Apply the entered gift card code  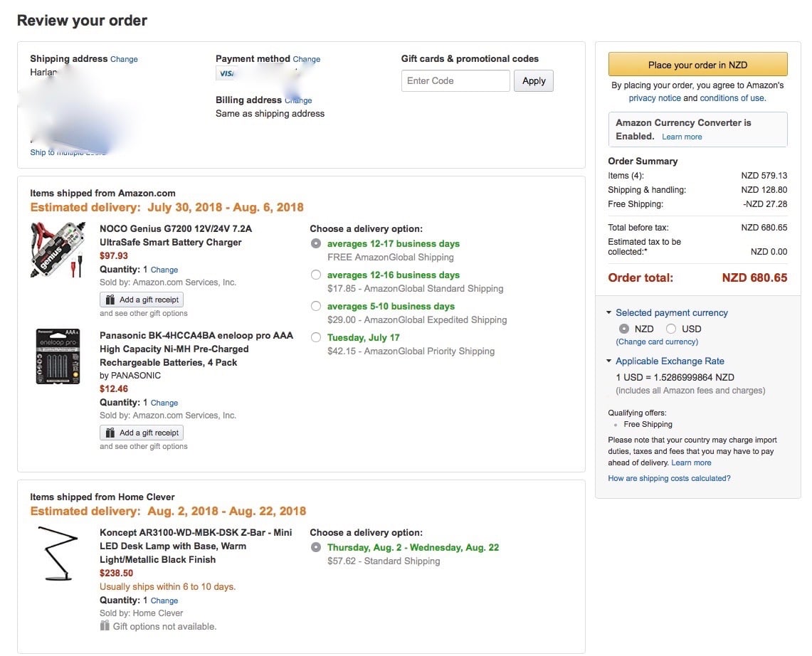pos(534,81)
